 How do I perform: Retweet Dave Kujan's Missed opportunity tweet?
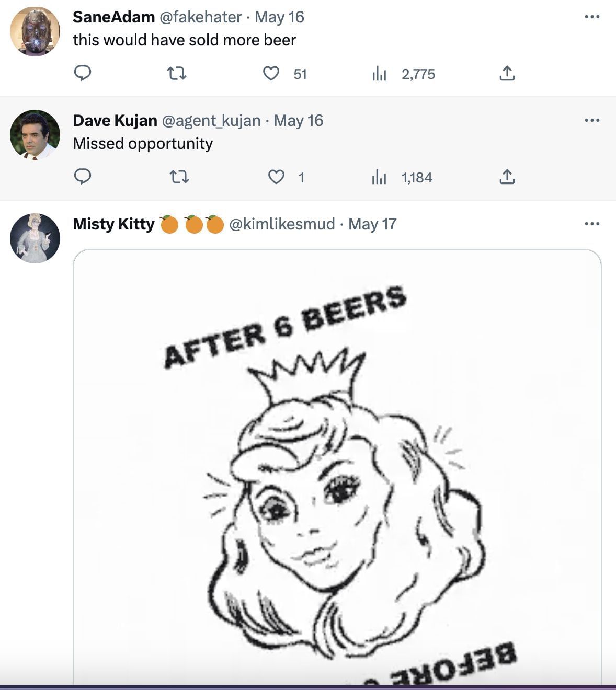click(x=179, y=177)
